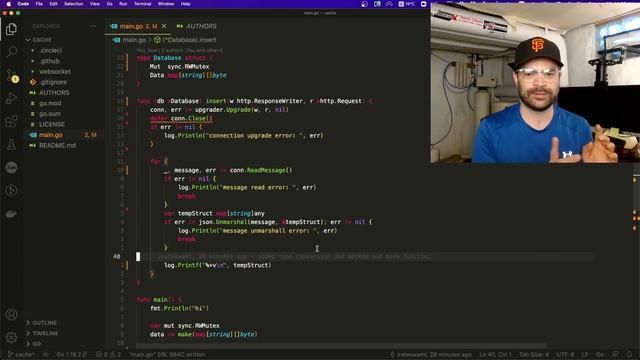Open the Terminal menu
The image size is (640, 360).
tap(142, 4)
